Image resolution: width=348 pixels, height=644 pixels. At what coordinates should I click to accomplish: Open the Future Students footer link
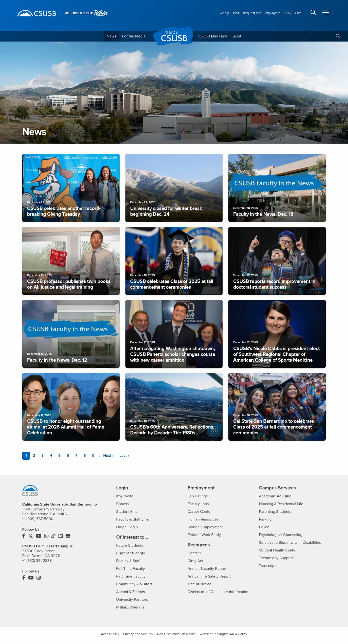(130, 545)
